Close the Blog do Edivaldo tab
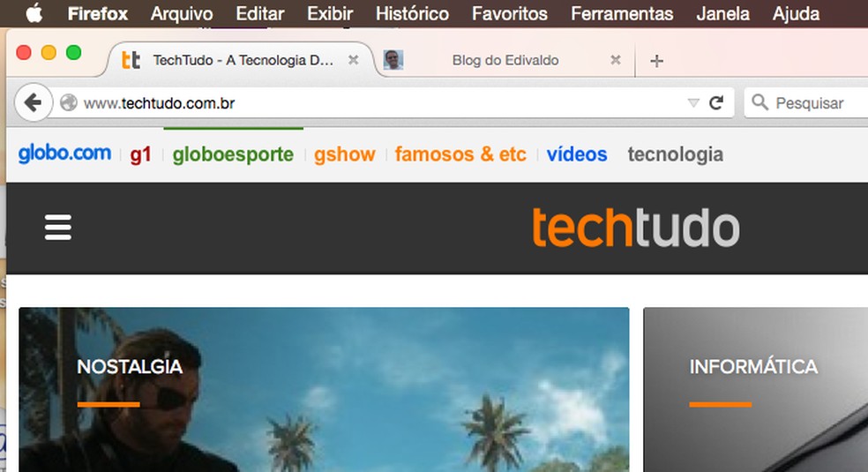 click(x=615, y=60)
